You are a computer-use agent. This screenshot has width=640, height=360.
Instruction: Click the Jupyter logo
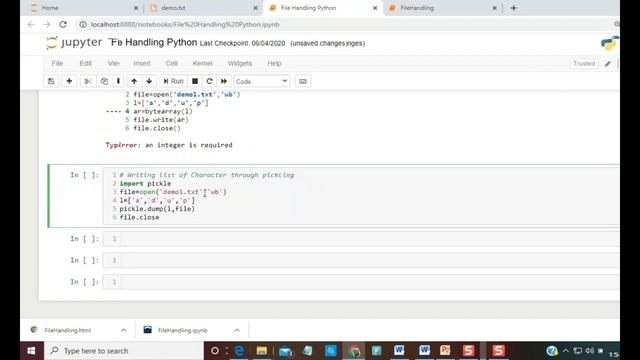pyautogui.click(x=74, y=42)
